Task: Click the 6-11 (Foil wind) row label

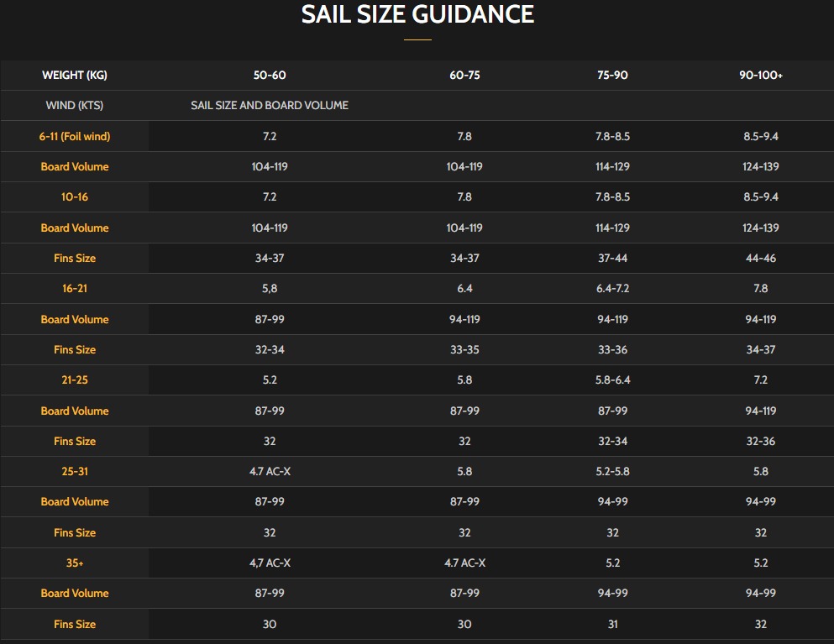Action: point(75,136)
